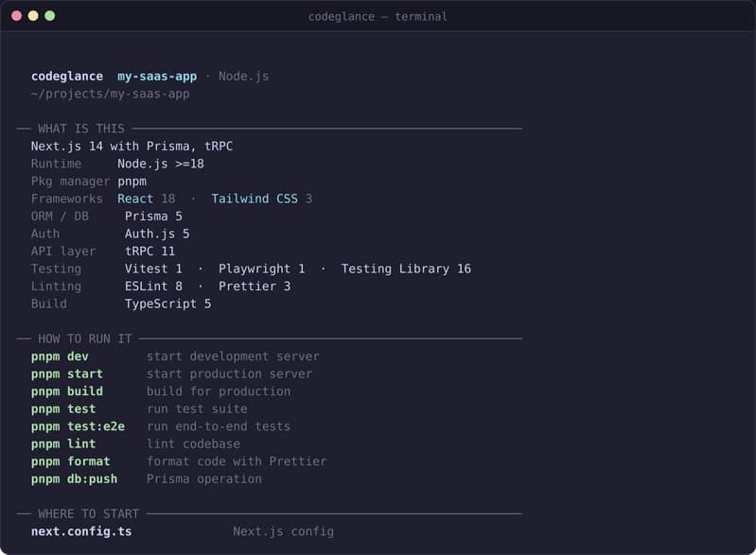Click the 'pnpm format' command
756x555 pixels.
click(70, 461)
